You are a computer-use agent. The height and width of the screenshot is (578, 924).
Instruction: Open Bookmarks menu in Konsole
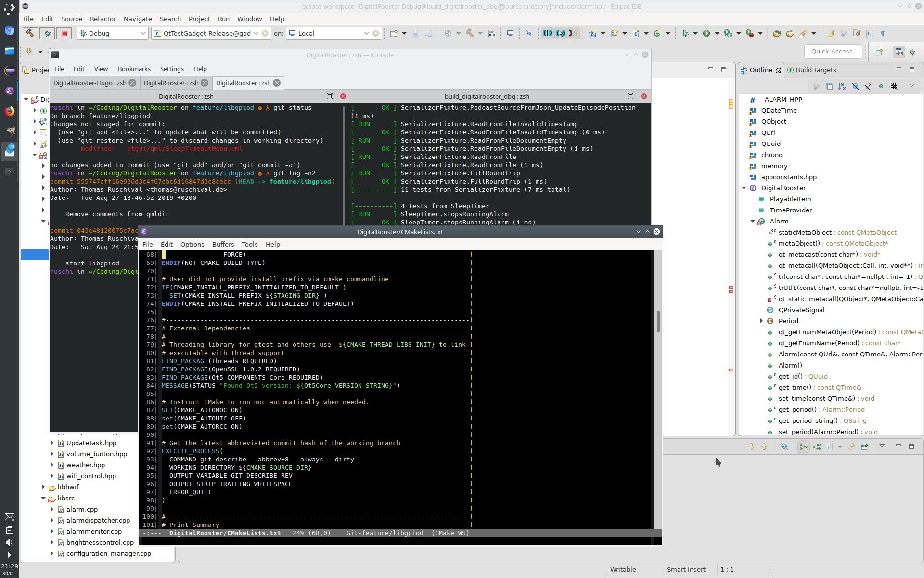point(134,69)
